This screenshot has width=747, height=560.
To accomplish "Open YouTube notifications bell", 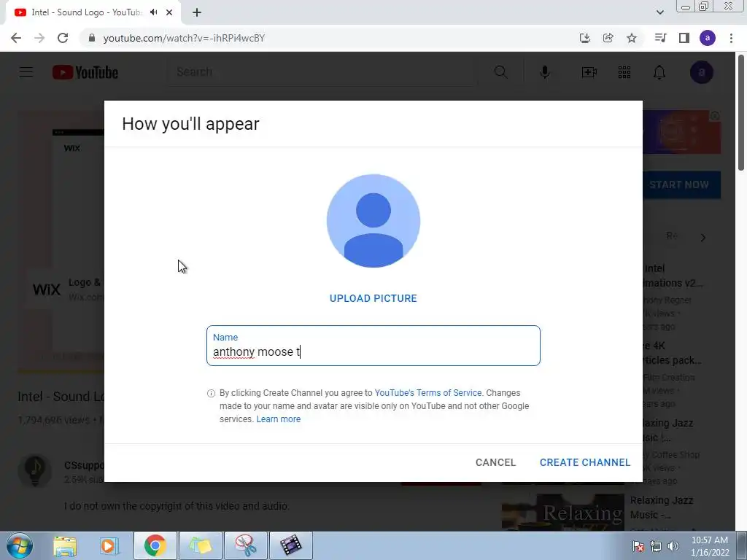I will pyautogui.click(x=659, y=72).
